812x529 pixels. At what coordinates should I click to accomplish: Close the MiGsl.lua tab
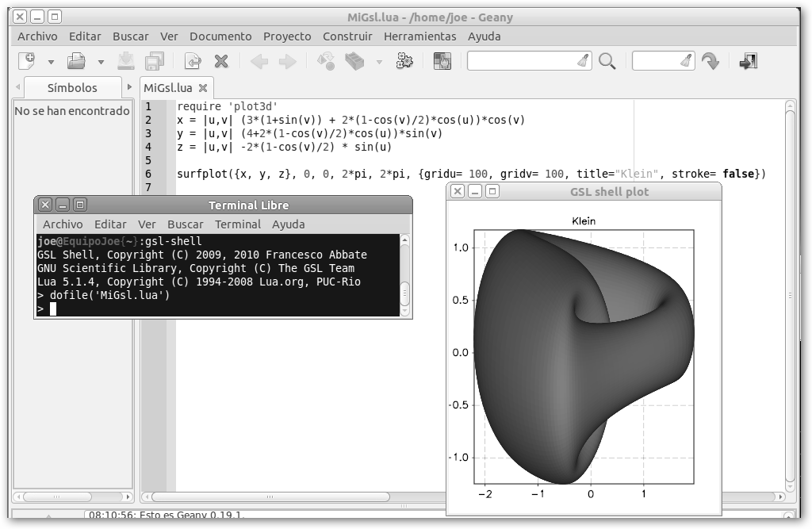pos(203,88)
